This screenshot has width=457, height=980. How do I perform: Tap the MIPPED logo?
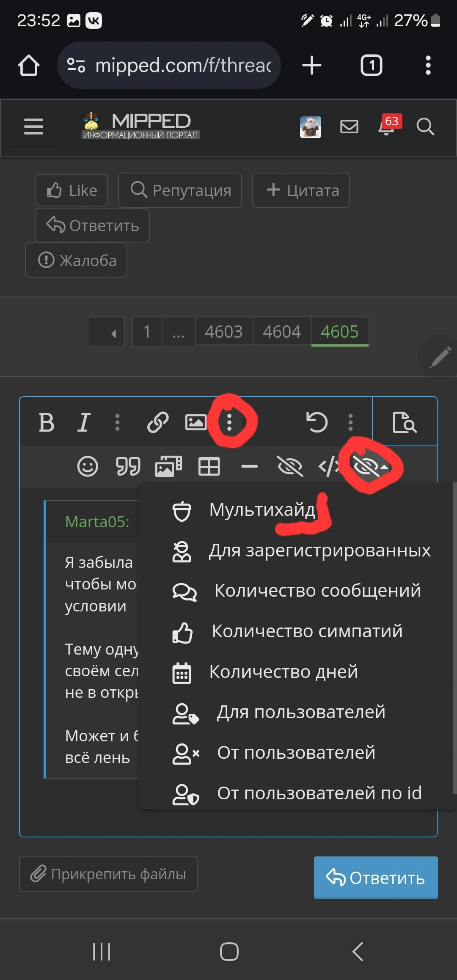pos(141,126)
